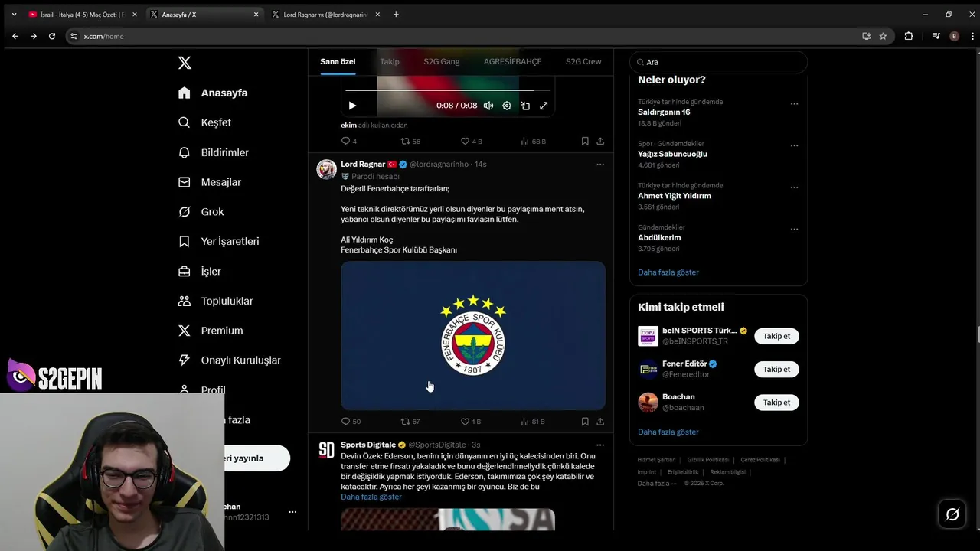
Task: Click video progress bar
Action: click(448, 90)
